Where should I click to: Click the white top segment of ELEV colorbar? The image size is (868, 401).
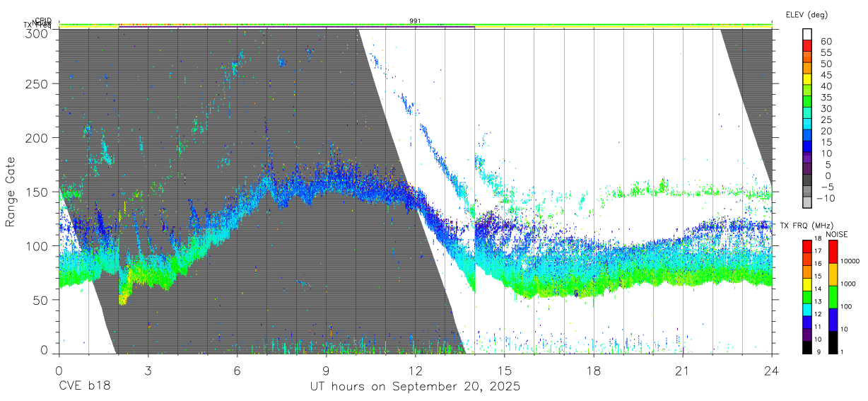pos(807,35)
